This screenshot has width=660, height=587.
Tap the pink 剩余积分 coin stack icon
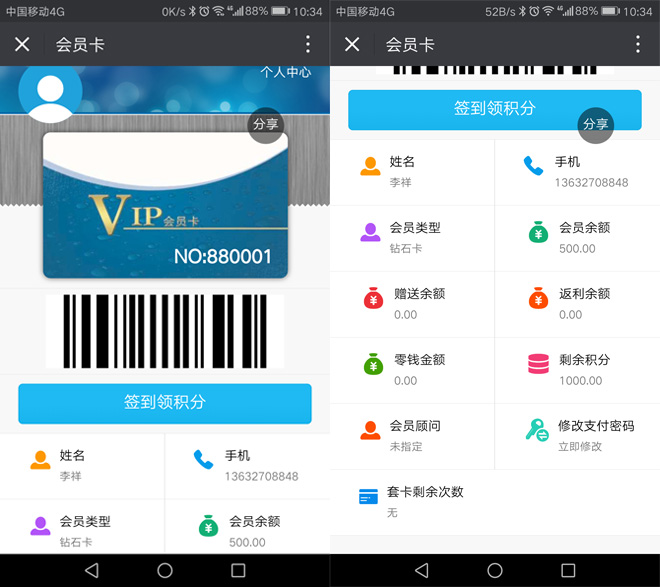538,364
